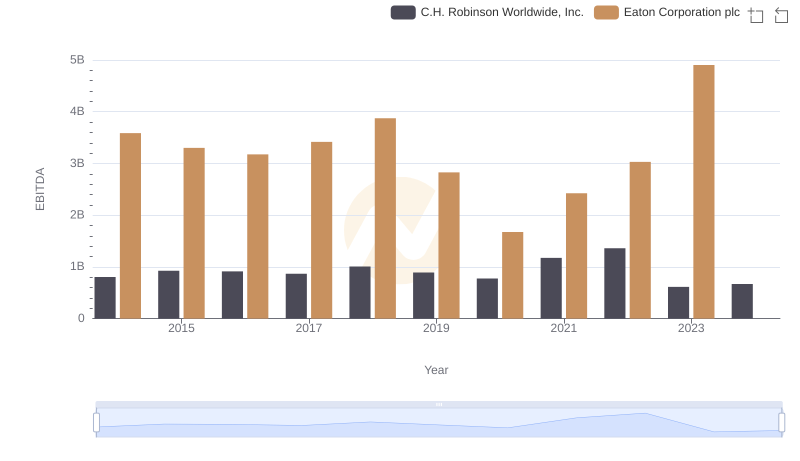Click the Eaton bar for 2016

(258, 237)
